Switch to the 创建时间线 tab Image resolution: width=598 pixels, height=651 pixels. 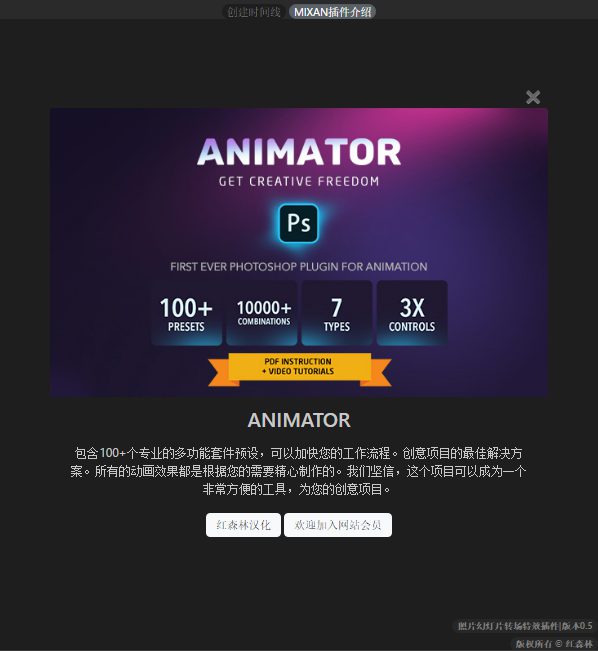tap(253, 12)
